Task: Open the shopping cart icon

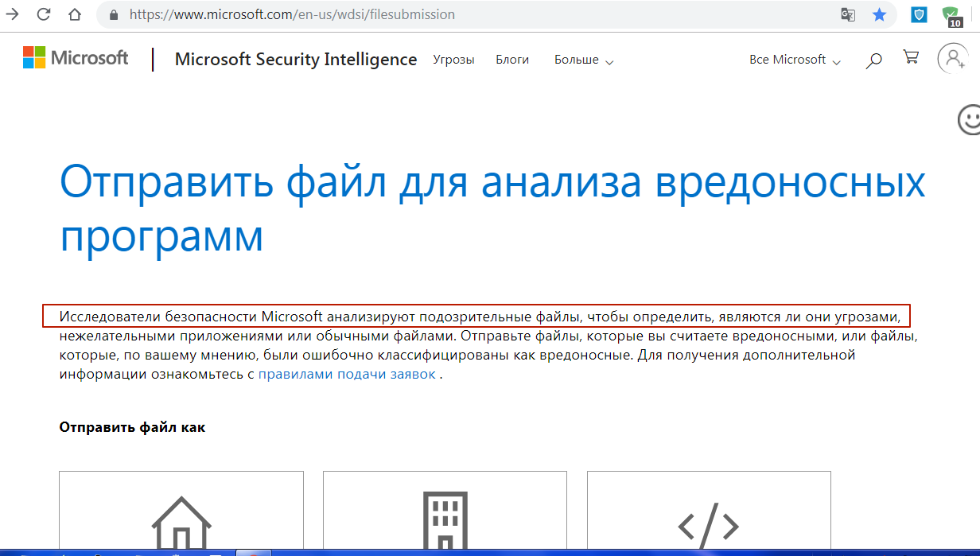Action: pos(912,57)
